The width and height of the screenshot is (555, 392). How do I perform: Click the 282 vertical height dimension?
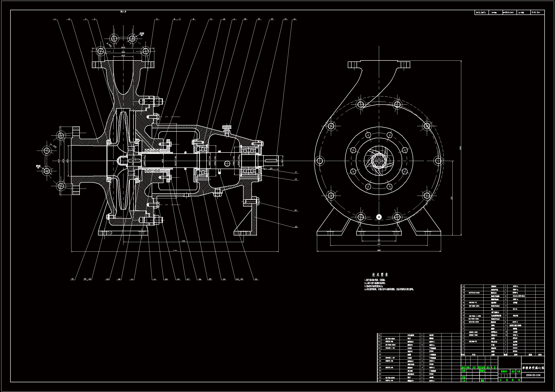point(460,148)
